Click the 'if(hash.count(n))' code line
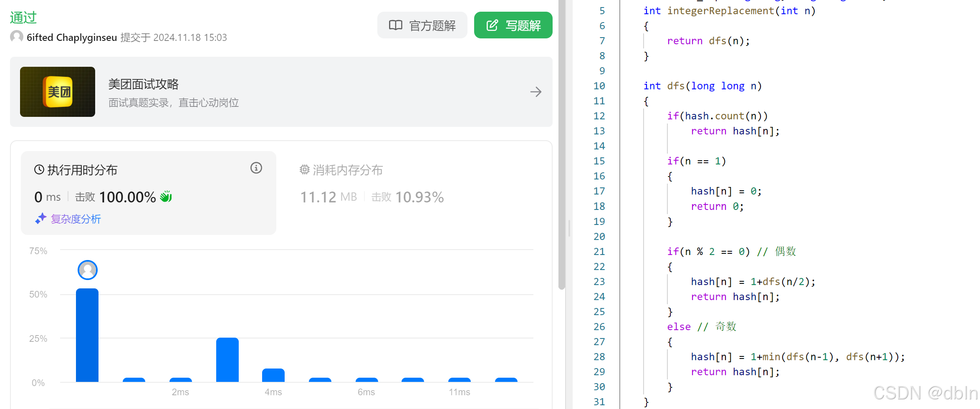The width and height of the screenshot is (980, 409). [x=717, y=116]
